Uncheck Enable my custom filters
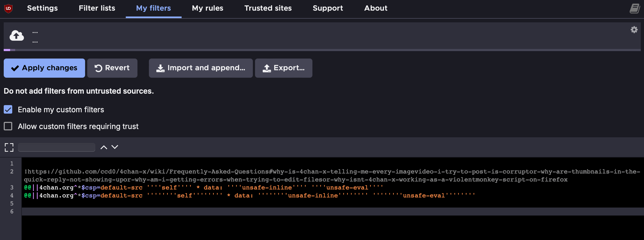The width and height of the screenshot is (644, 240). 8,110
